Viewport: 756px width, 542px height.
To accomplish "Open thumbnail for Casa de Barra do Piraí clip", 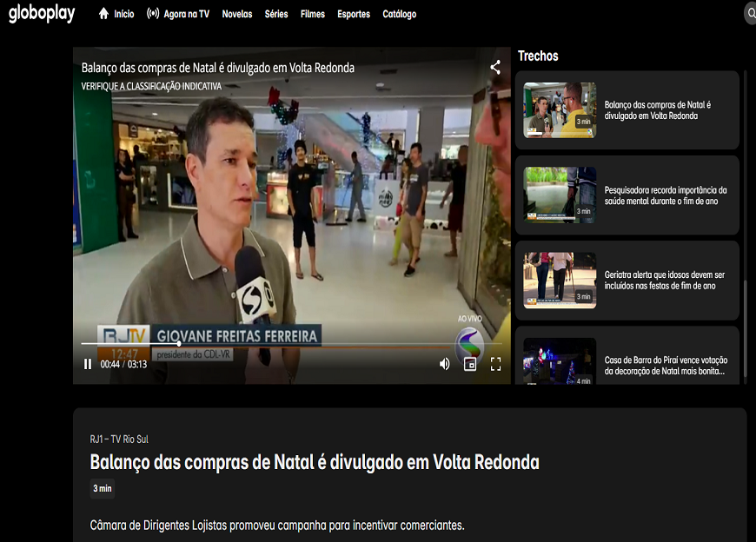I will point(560,361).
